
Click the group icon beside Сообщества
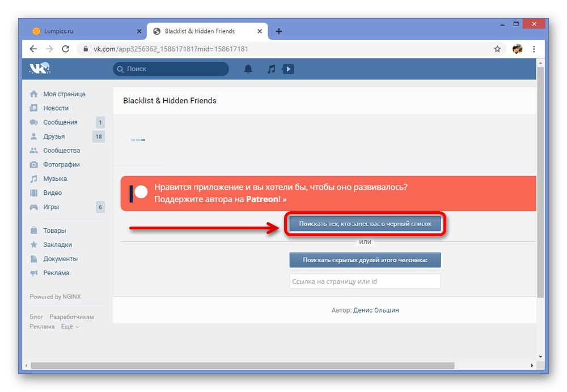[33, 150]
